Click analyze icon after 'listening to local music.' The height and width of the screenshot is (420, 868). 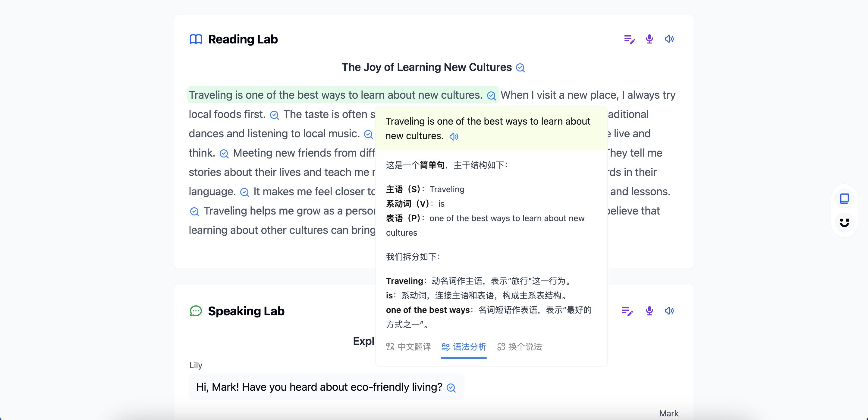368,134
